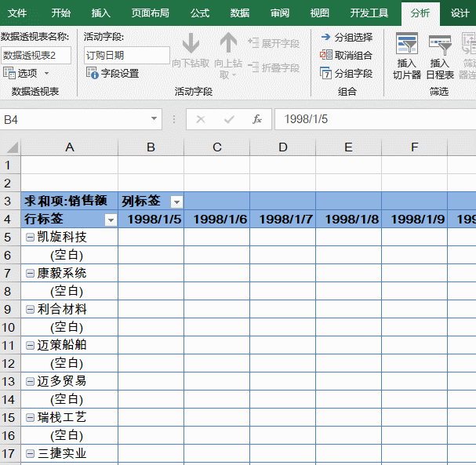Click the active field box 订购日期
The image size is (476, 465).
[126, 55]
